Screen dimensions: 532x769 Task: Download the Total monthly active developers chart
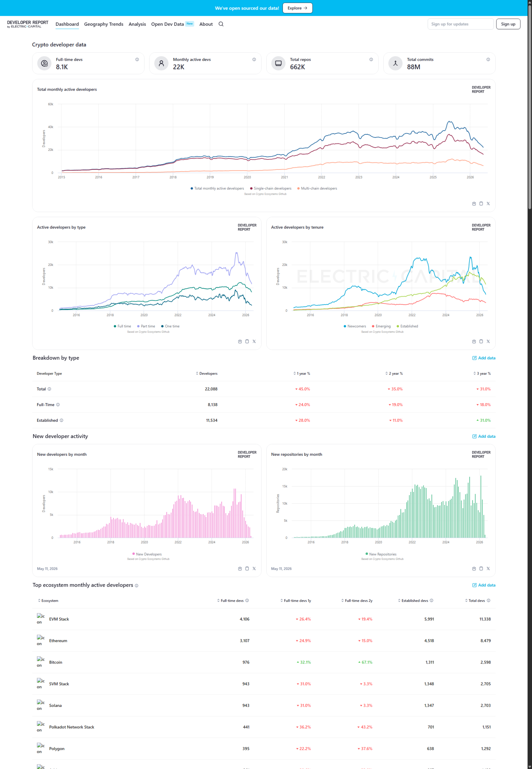474,203
